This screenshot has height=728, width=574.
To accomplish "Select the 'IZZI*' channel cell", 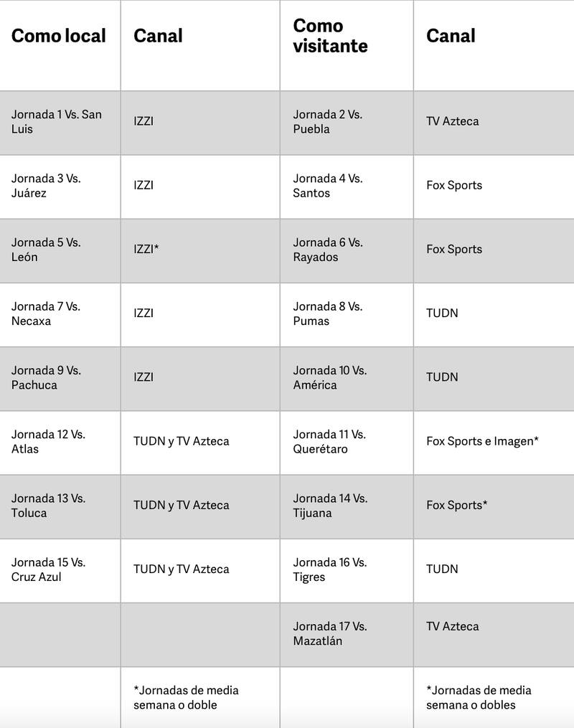I will [146, 250].
